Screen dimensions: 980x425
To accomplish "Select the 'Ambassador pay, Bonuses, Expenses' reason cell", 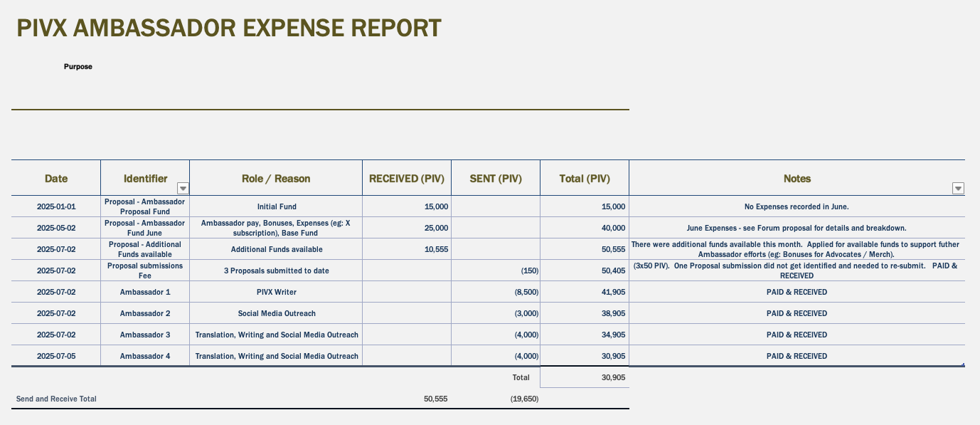I will (276, 228).
